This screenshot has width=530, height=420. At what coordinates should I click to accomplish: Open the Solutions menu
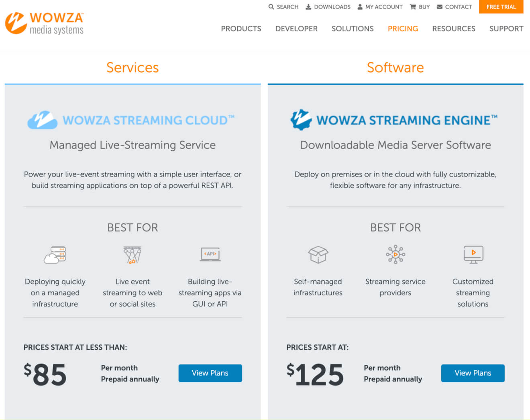(353, 29)
